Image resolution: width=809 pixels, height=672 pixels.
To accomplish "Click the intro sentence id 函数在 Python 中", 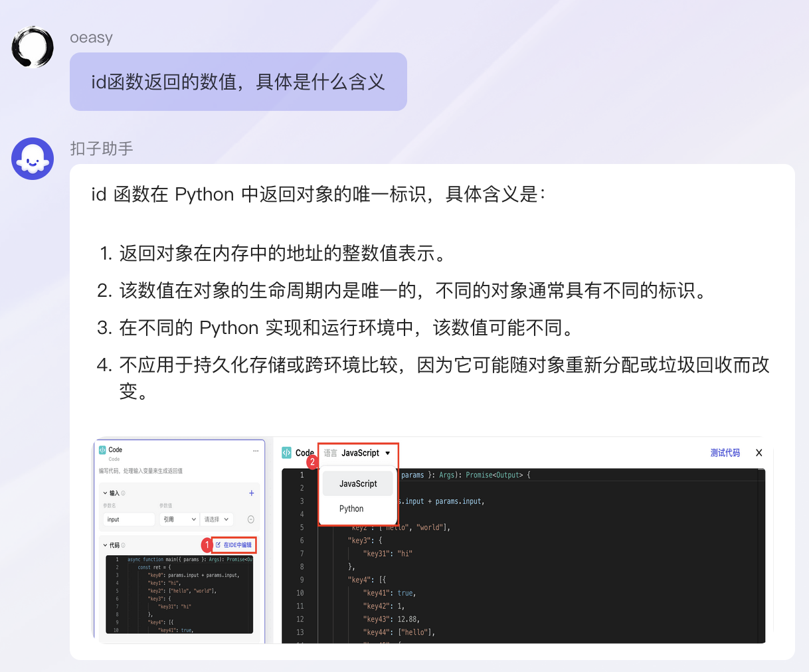I will tap(318, 195).
